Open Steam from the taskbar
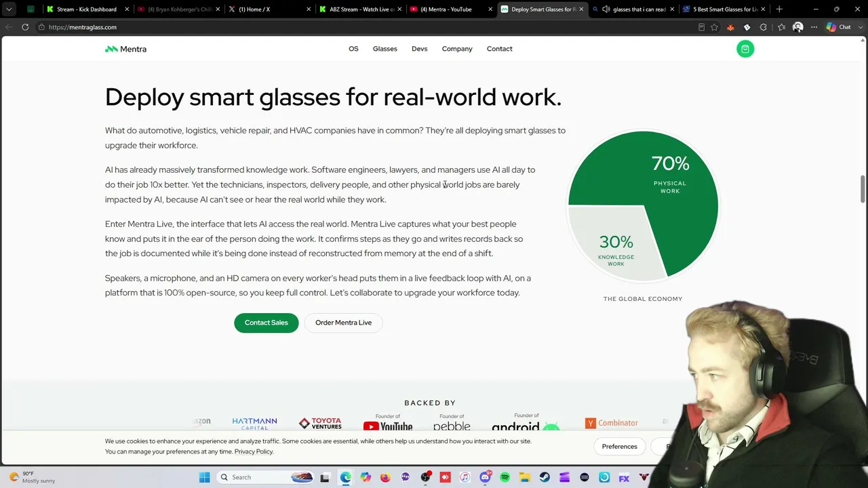 tap(545, 477)
